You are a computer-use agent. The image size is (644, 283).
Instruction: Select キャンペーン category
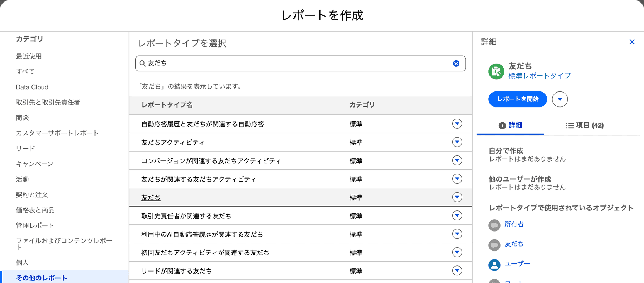tap(34, 164)
